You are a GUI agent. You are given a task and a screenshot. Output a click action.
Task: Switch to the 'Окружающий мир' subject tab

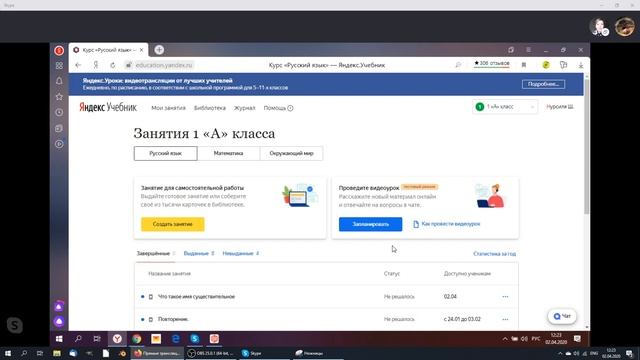tap(291, 153)
